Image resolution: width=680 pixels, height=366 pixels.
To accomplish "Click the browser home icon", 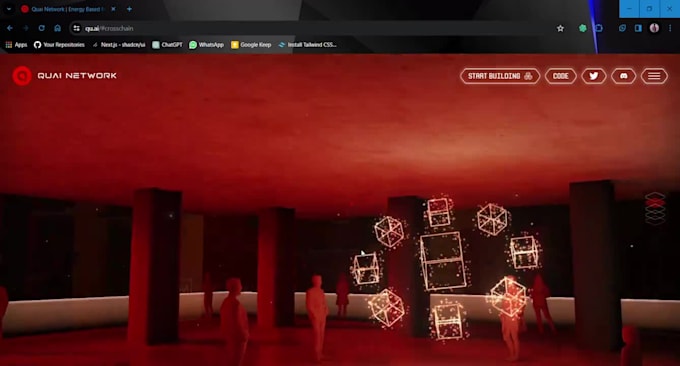I will pyautogui.click(x=57, y=28).
